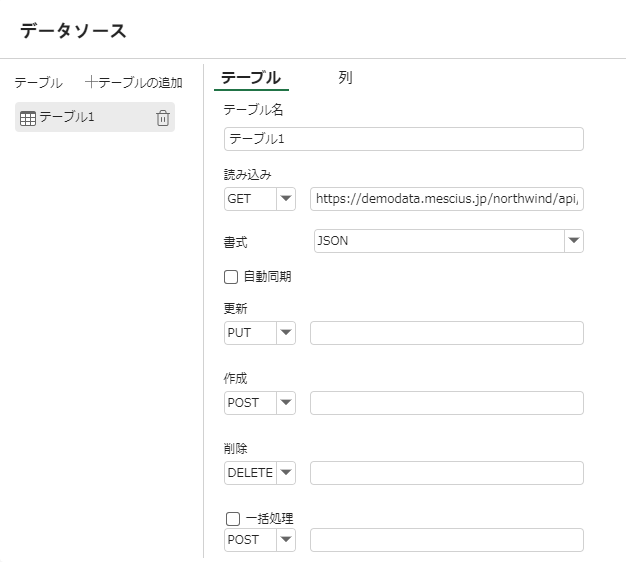Click the 作成 URL input field
The width and height of the screenshot is (626, 562).
[x=446, y=403]
